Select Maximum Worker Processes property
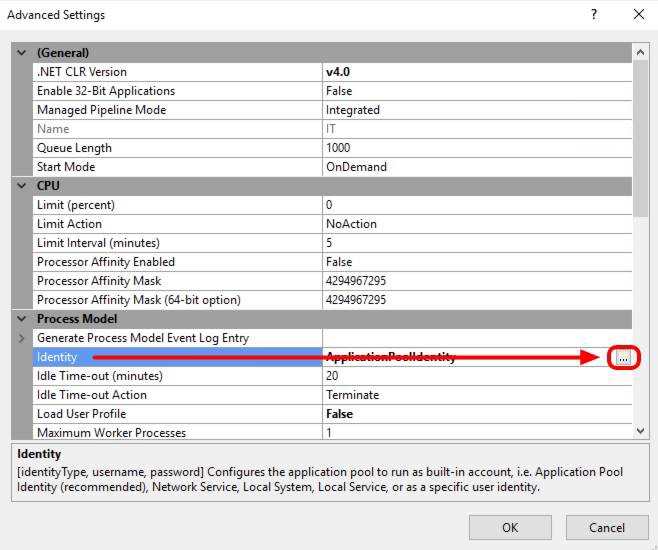The width and height of the screenshot is (658, 550). coord(177,432)
